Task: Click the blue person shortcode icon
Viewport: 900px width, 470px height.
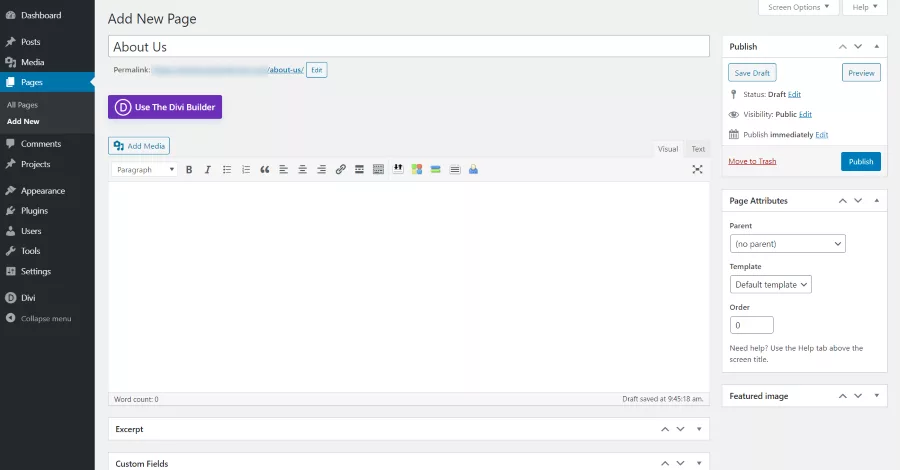Action: tap(474, 169)
